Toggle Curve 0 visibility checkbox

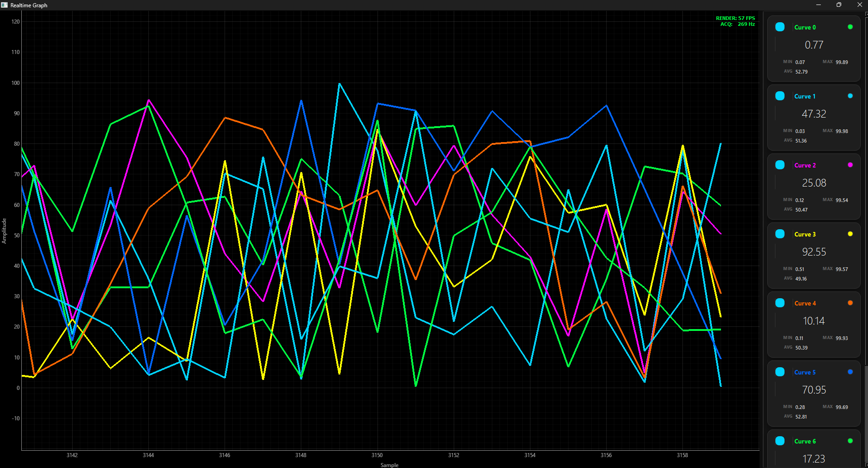tap(780, 27)
